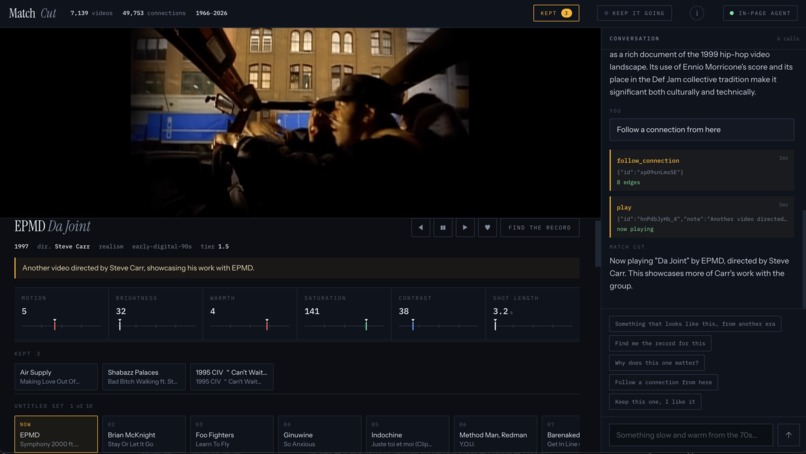Click the 'Another video directed by Steve Carr' note
The image size is (806, 454).
tap(297, 268)
